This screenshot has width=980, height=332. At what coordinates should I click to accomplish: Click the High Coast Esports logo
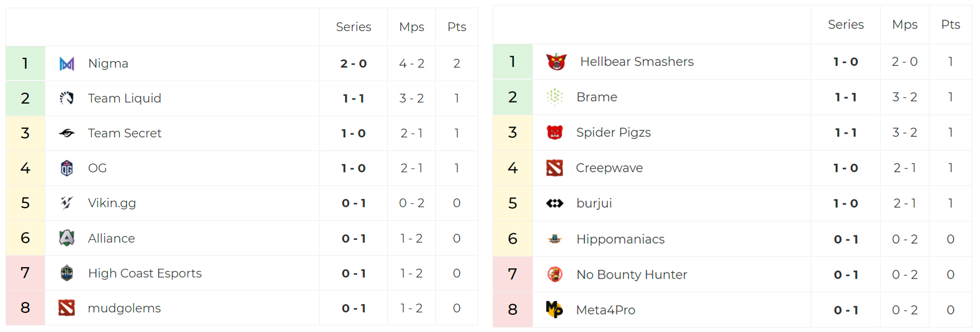click(67, 273)
